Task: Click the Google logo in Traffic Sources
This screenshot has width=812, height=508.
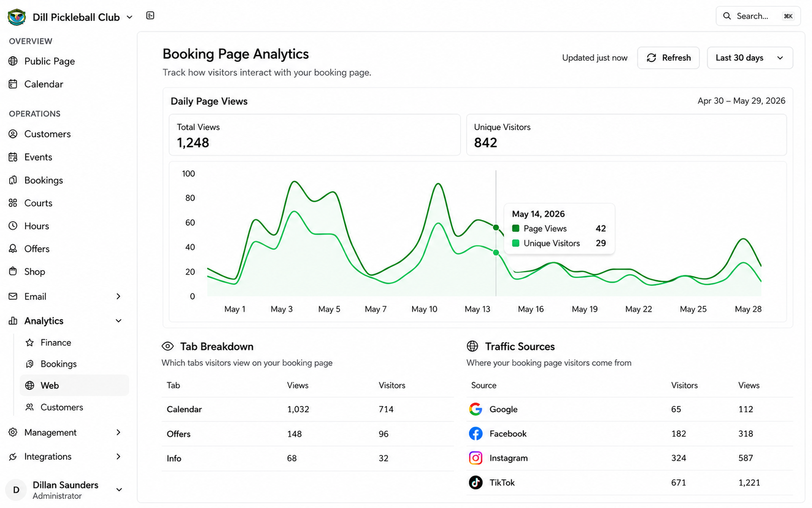Action: [x=476, y=409]
